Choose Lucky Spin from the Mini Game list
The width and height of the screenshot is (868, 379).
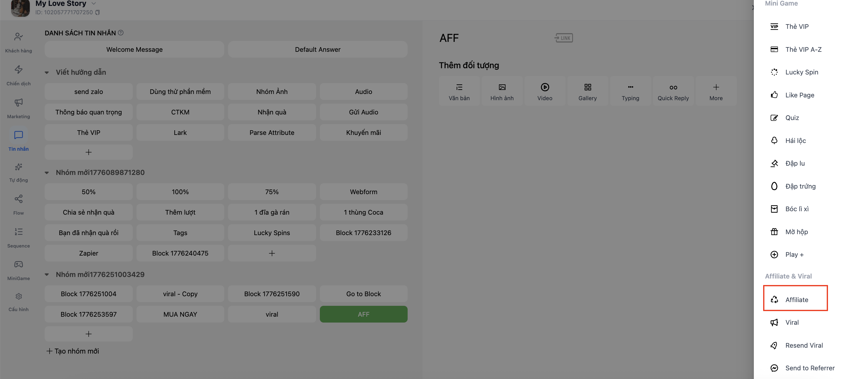tap(801, 72)
